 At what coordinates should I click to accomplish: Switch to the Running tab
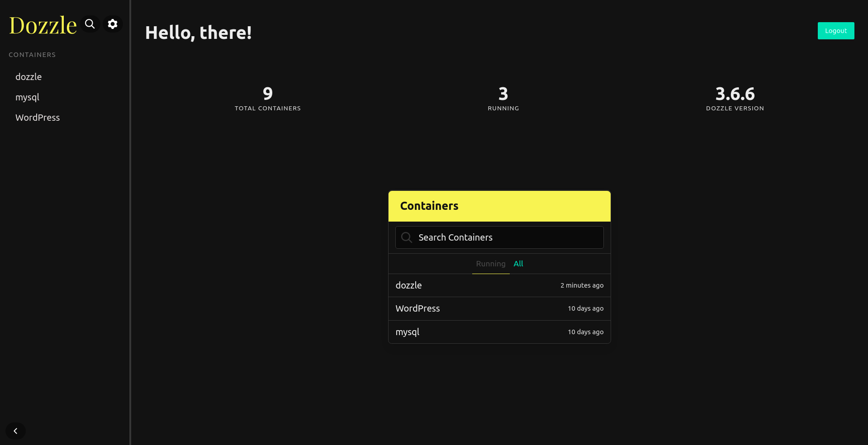point(490,264)
